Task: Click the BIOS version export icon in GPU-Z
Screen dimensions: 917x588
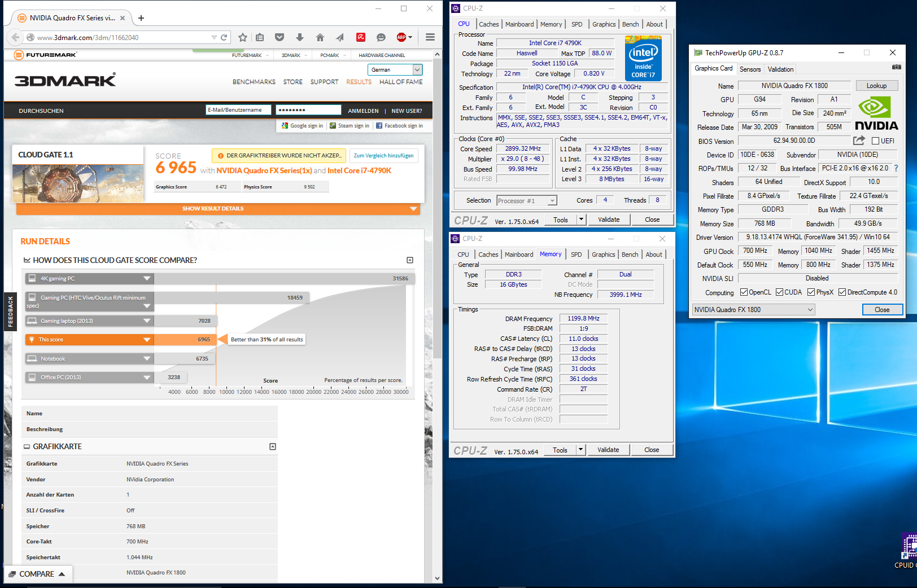Action: (859, 141)
